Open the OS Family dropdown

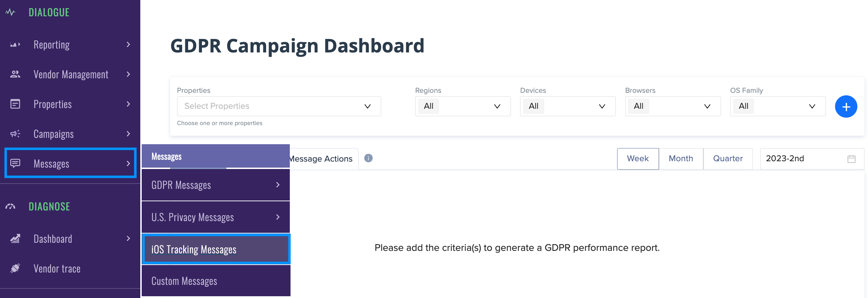point(778,106)
